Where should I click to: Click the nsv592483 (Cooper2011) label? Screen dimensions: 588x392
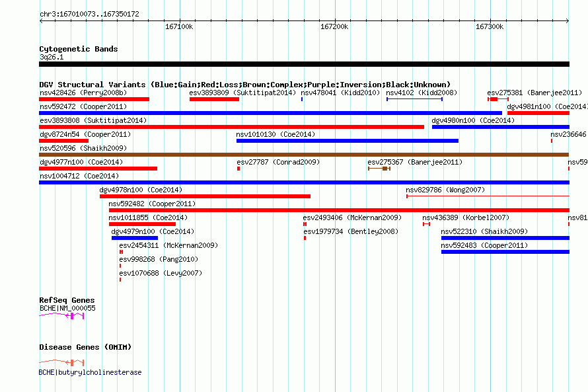[484, 245]
